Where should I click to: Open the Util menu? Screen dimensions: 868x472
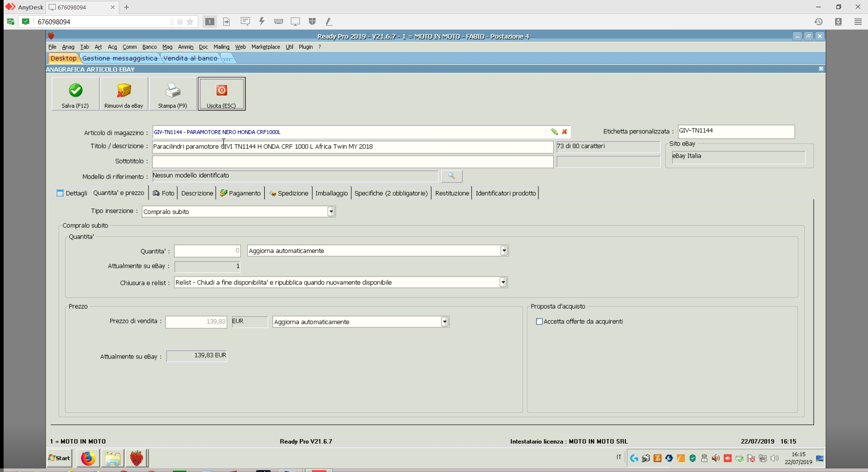click(x=289, y=47)
